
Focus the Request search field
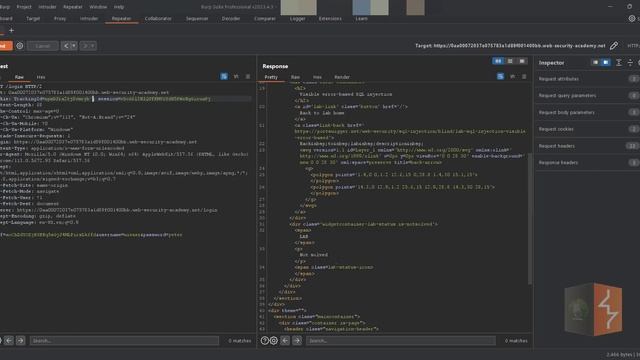124,340
